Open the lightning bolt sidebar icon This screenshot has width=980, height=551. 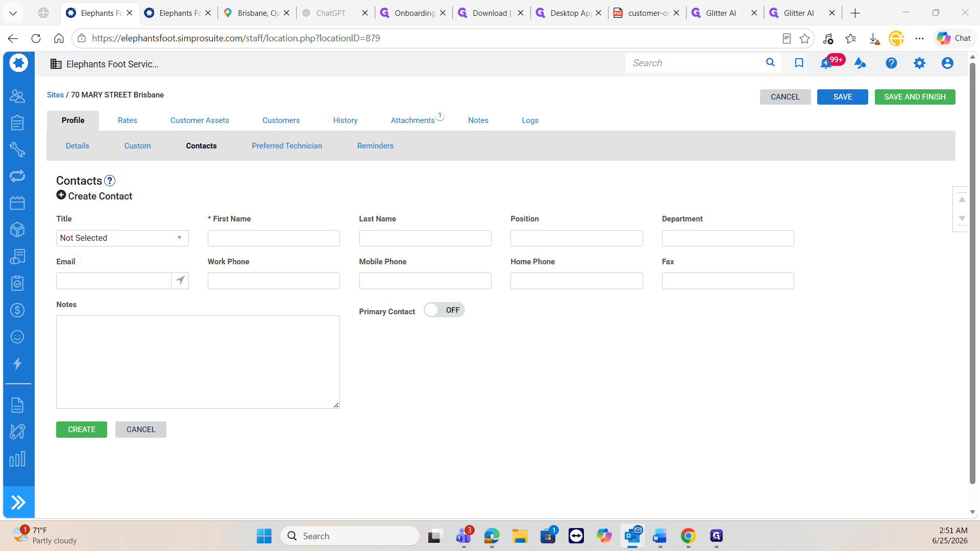coord(17,364)
